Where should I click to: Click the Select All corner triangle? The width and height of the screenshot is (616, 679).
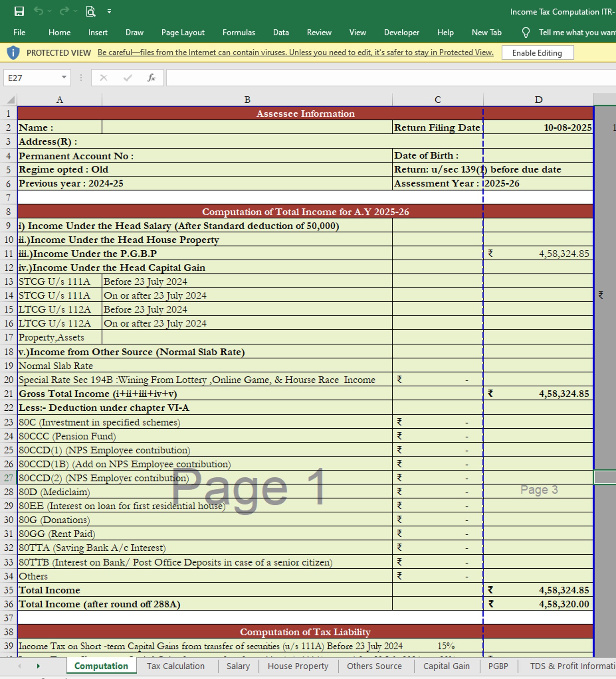coord(11,100)
